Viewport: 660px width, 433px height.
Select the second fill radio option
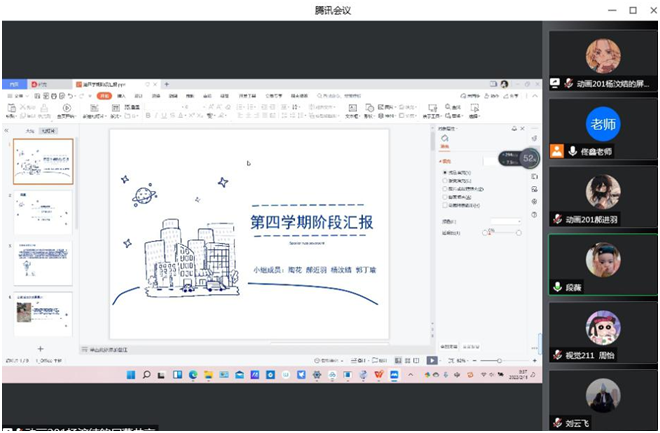(x=444, y=180)
